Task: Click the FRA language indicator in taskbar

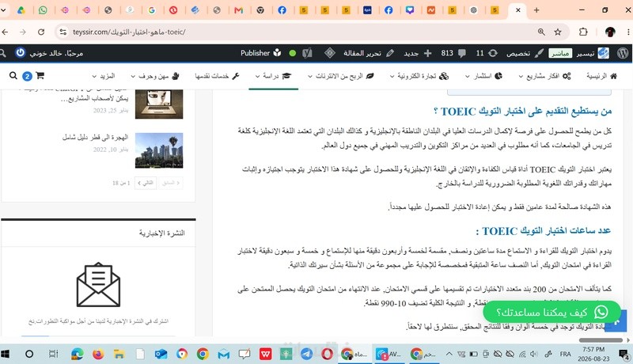Action: 565,354
